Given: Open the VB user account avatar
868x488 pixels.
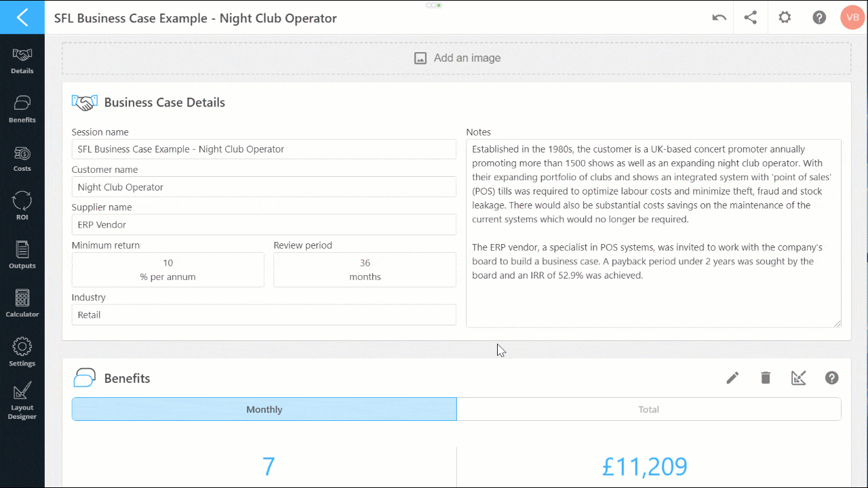Looking at the screenshot, I should coord(852,18).
